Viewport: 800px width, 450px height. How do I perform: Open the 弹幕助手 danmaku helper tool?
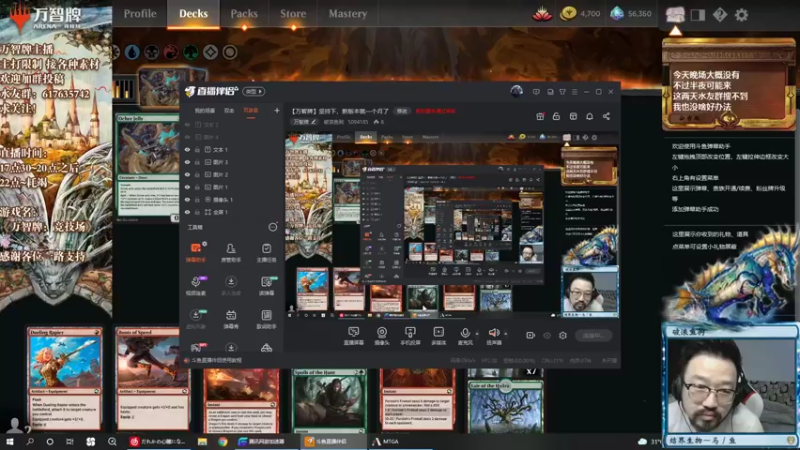click(x=196, y=252)
